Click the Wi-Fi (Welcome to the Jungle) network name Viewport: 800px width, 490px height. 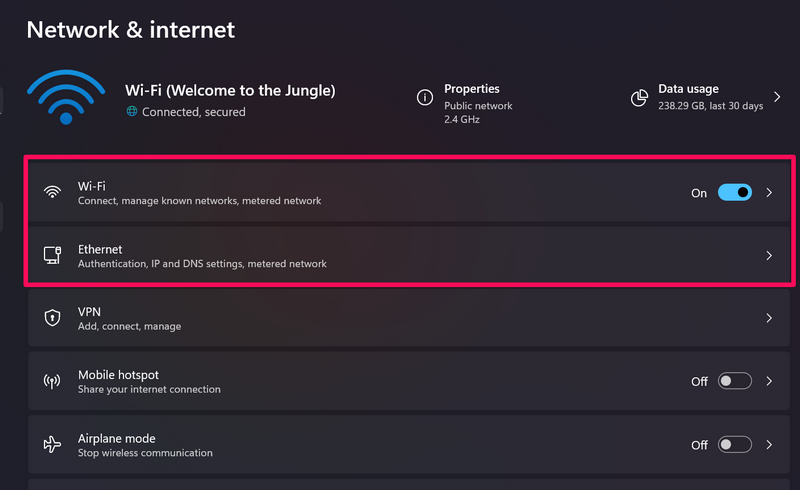pos(230,90)
